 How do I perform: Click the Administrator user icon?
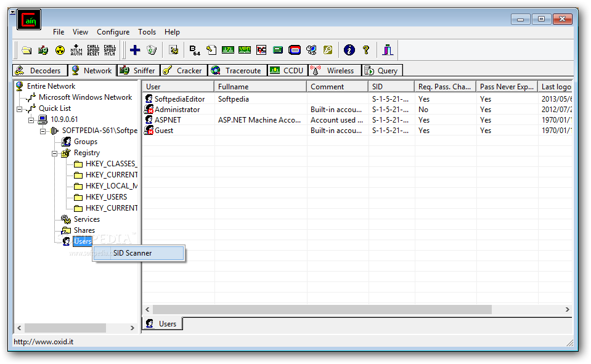pyautogui.click(x=149, y=109)
